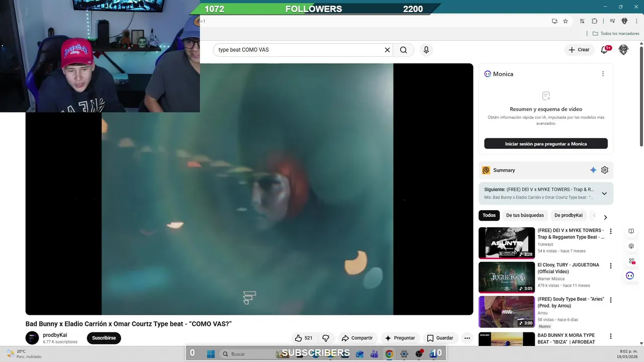This screenshot has height=362, width=644.
Task: Save video with Guardar button
Action: [x=440, y=338]
